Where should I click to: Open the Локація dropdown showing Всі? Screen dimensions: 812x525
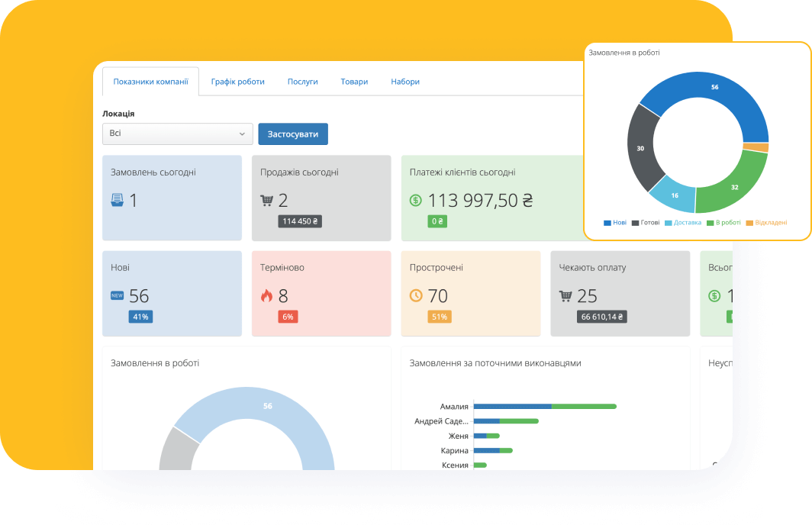[177, 134]
